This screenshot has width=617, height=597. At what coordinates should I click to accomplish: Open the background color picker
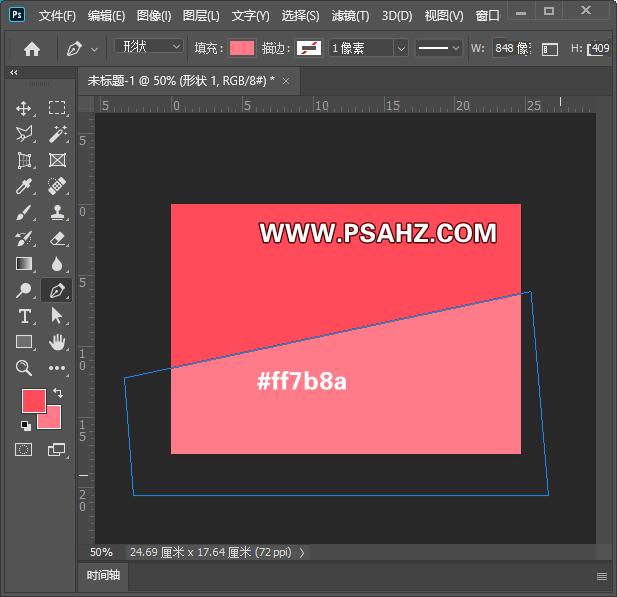pos(54,421)
